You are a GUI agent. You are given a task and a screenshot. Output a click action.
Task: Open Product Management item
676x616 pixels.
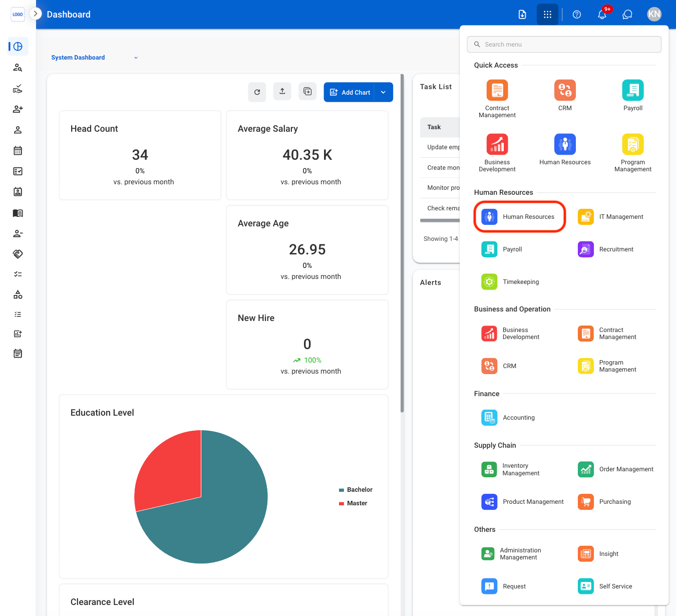click(523, 502)
